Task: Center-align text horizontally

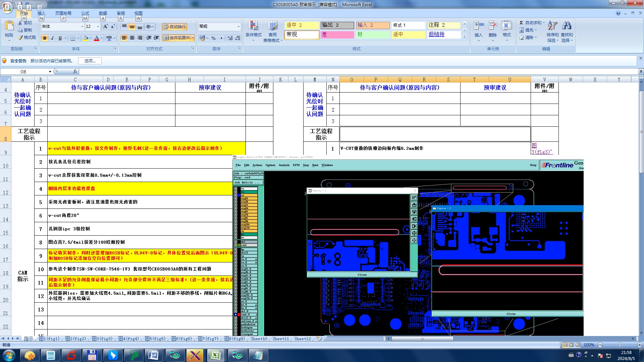Action: point(132,38)
